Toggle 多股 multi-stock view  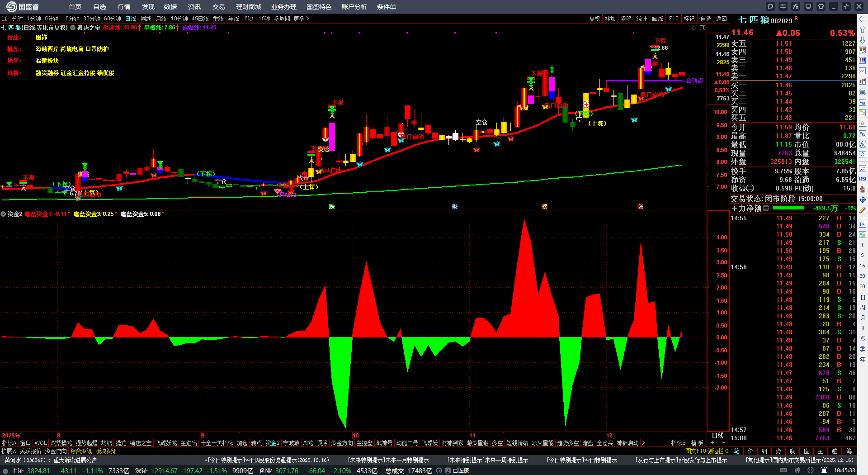[x=626, y=19]
